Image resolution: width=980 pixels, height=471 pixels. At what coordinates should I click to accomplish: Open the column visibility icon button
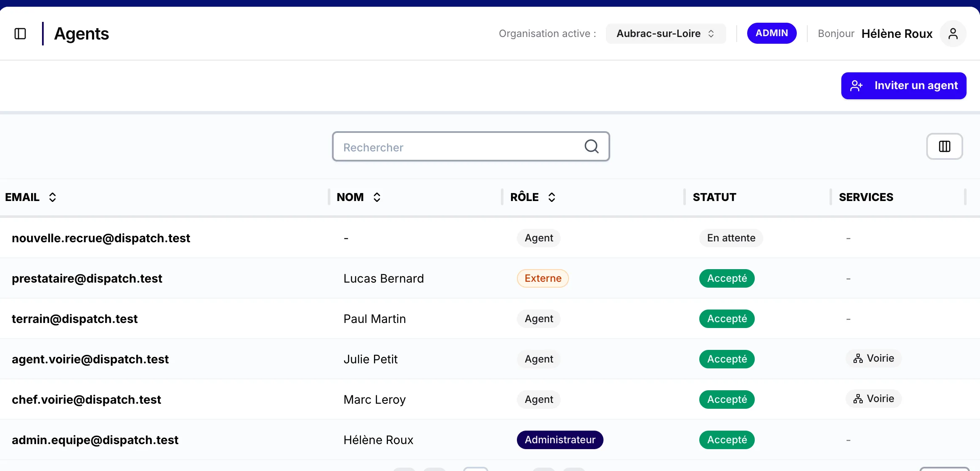[945, 146]
